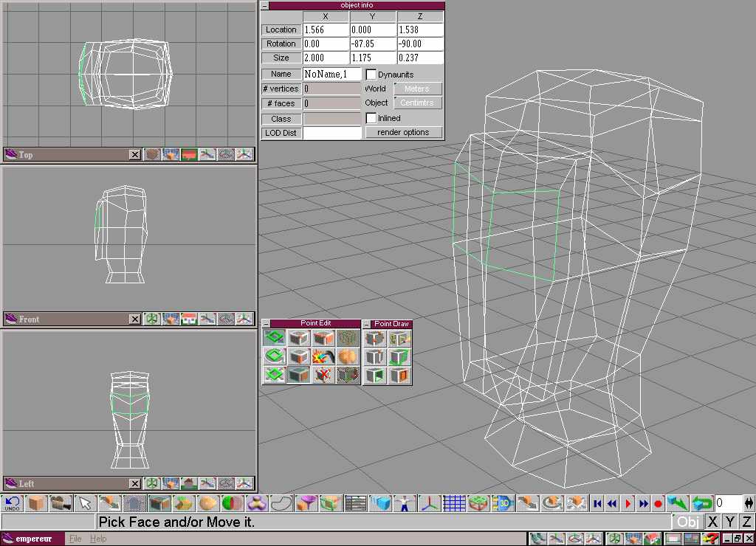The height and width of the screenshot is (546, 756).
Task: Toggle the X axis constraint button
Action: pos(712,522)
